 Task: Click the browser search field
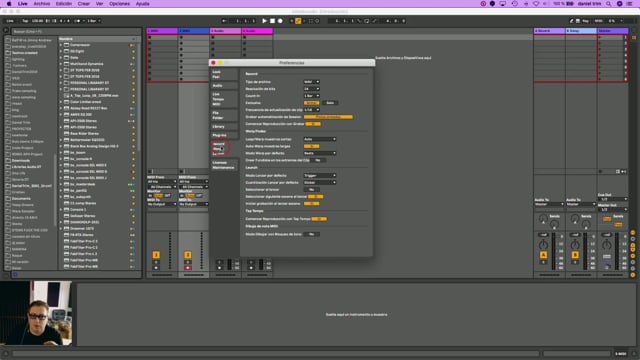[x=76, y=31]
